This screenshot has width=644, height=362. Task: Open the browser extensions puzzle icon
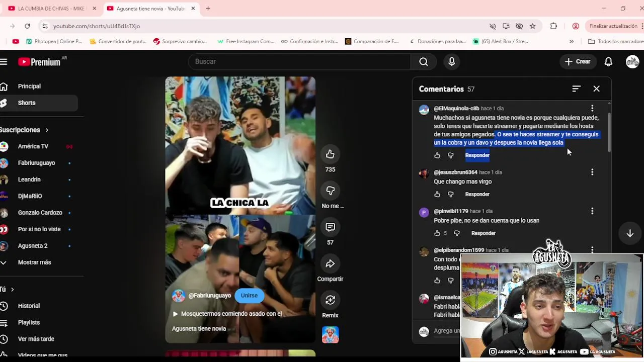click(553, 26)
